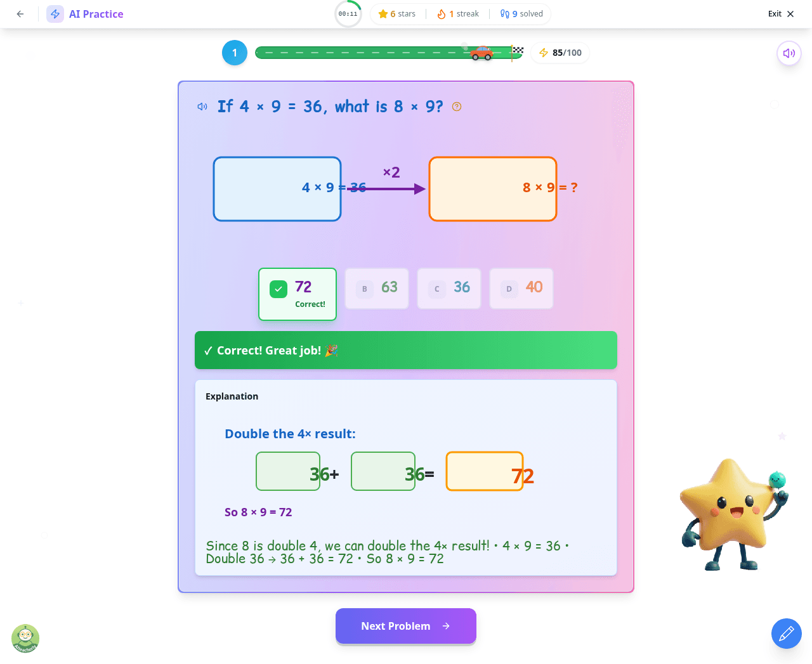The image size is (812, 664).
Task: Click the blue 4 × 9 = 36 box
Action: [x=277, y=189]
